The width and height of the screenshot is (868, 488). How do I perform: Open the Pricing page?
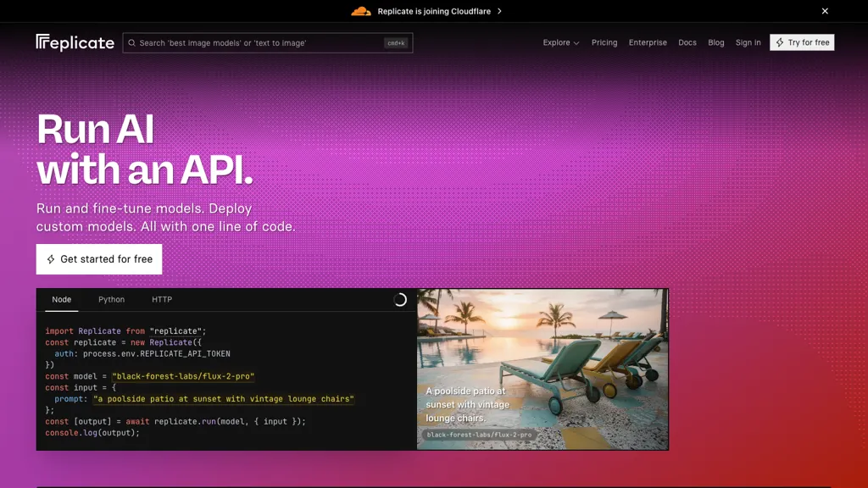point(604,42)
